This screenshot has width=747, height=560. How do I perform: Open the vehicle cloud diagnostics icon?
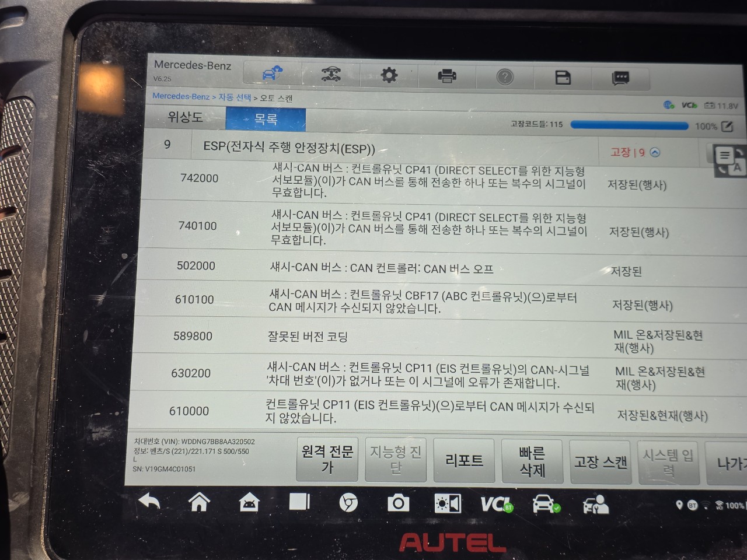coord(271,73)
